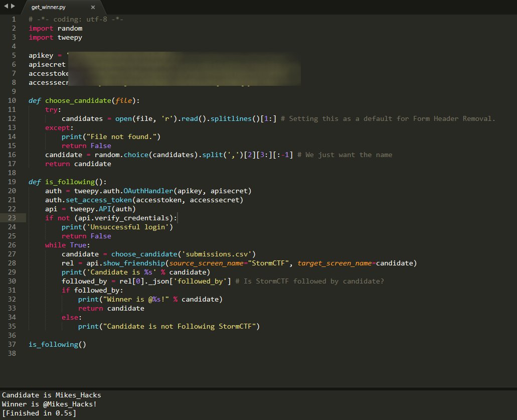The width and height of the screenshot is (517, 420).
Task: Click 'while True:' on line 26
Action: click(68, 245)
